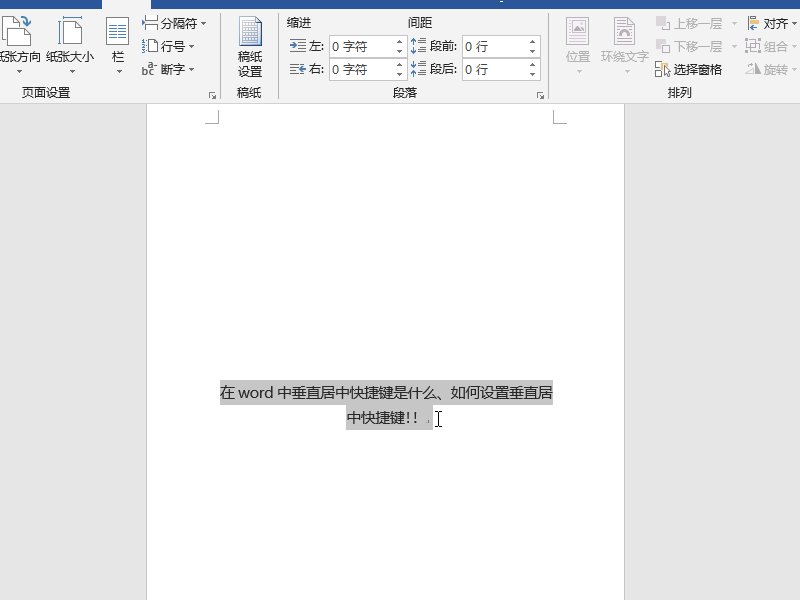This screenshot has width=800, height=600.
Task: Open the position (位置) menu
Action: click(578, 46)
